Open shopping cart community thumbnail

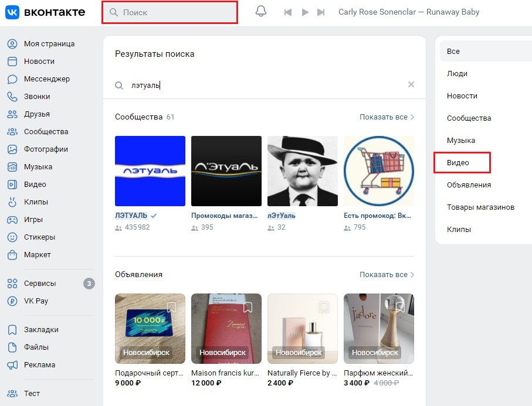[x=379, y=171]
